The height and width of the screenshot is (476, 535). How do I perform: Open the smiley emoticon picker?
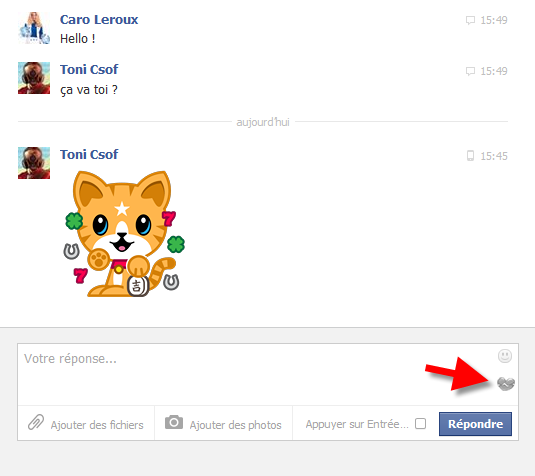click(x=505, y=356)
